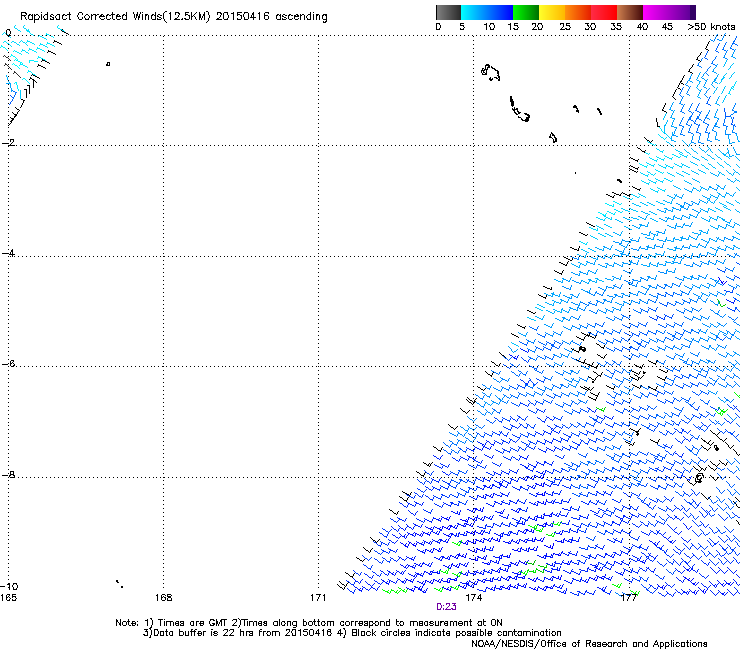This screenshot has width=740, height=650.
Task: Click the '45' legend scale label
Action: coord(667,27)
